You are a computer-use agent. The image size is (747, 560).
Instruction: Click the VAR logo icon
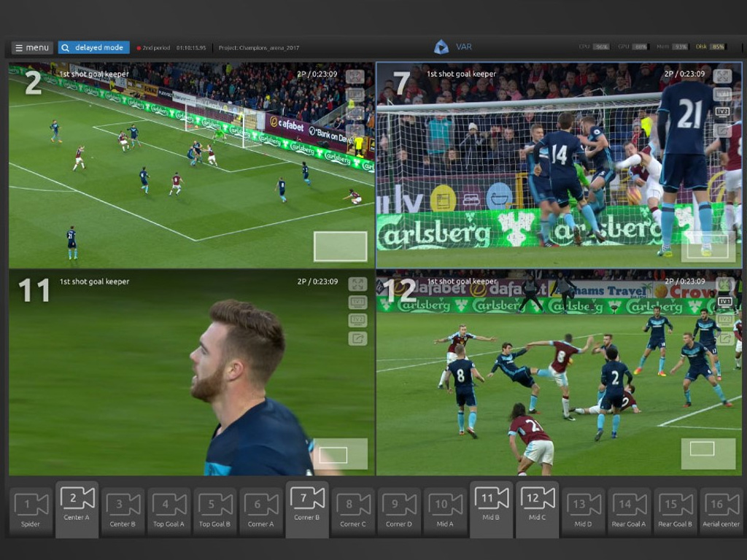coord(441,47)
